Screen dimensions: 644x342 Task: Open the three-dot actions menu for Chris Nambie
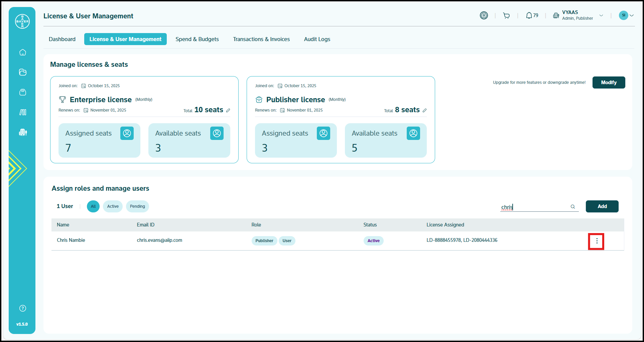point(597,241)
